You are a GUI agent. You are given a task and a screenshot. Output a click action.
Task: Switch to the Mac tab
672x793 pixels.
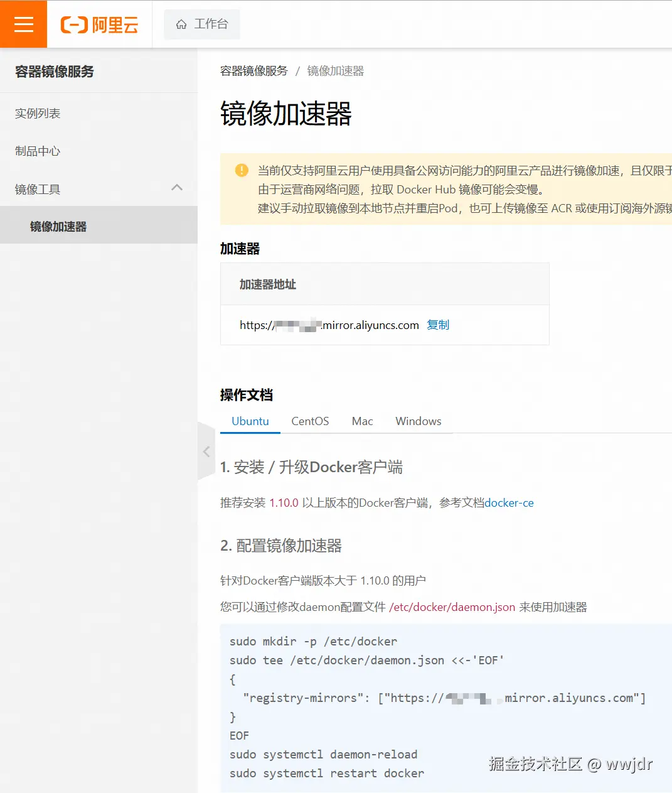[x=363, y=421]
